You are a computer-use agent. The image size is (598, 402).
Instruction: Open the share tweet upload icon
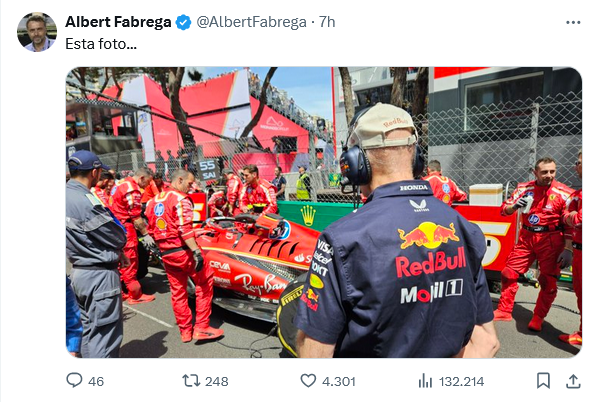[573, 381]
